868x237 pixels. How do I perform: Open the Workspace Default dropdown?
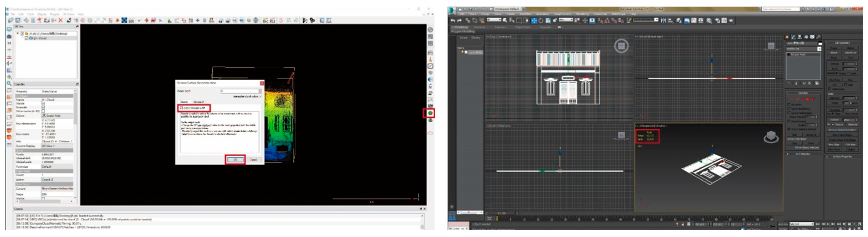508,9
